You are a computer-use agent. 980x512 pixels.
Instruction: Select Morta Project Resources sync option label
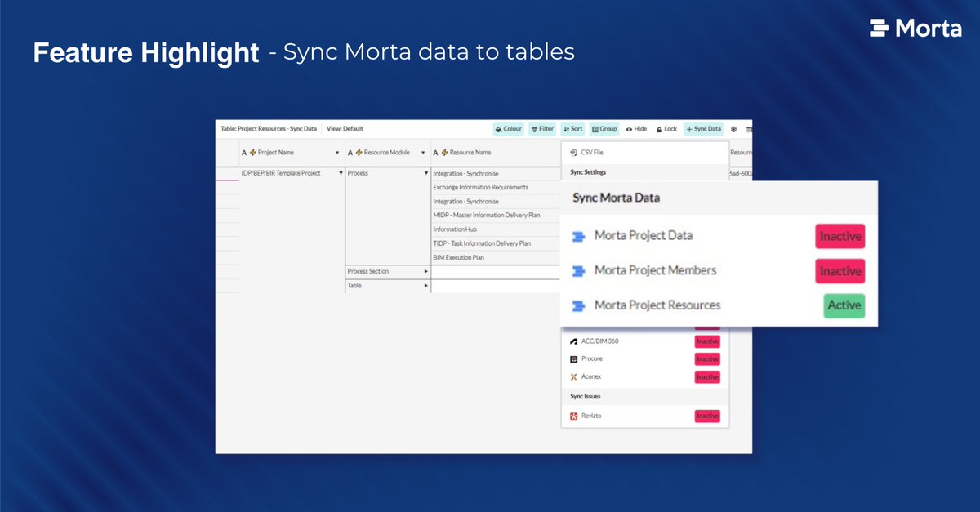[x=657, y=305]
